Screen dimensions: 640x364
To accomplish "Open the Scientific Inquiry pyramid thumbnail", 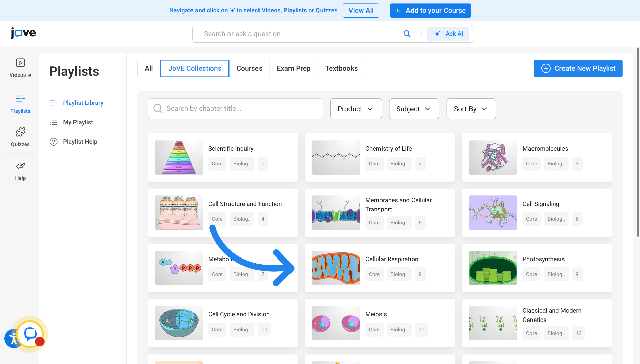I will [179, 157].
